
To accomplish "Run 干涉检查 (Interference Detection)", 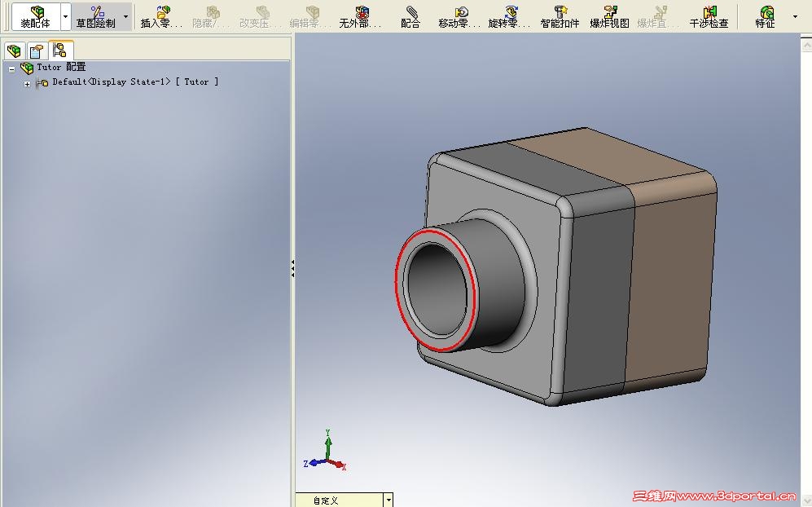I will tap(709, 16).
